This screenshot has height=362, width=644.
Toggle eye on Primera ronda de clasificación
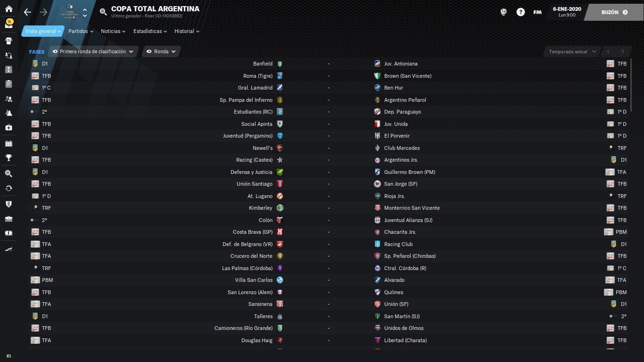click(x=55, y=51)
